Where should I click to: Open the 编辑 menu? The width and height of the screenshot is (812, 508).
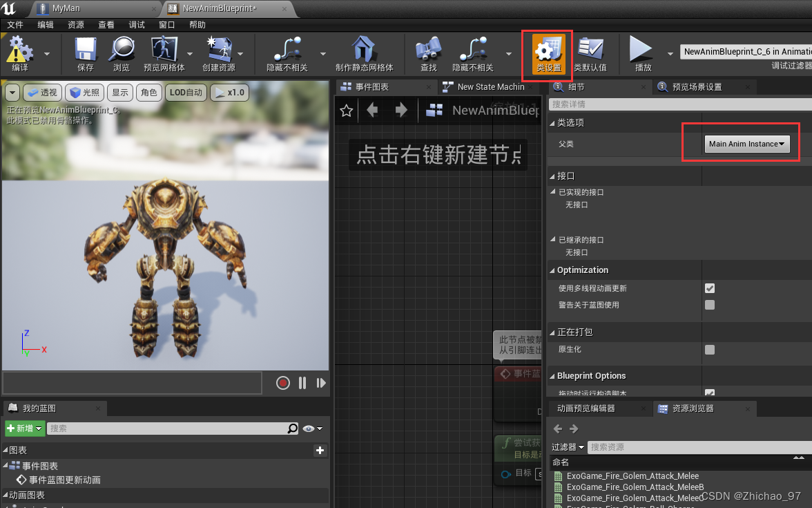pos(46,25)
